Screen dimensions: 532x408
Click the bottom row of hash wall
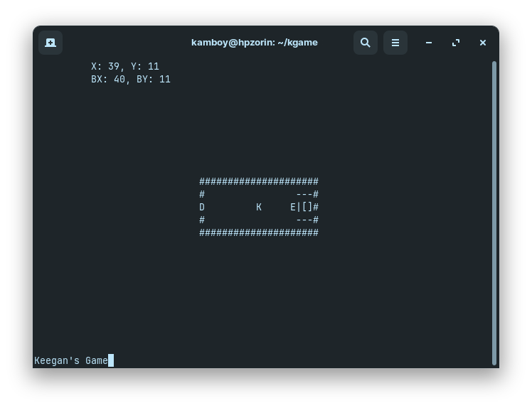pos(259,233)
